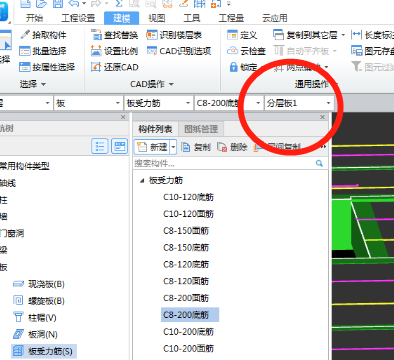
Task: Select 现浇板(B) in navigation tree
Action: pos(39,284)
